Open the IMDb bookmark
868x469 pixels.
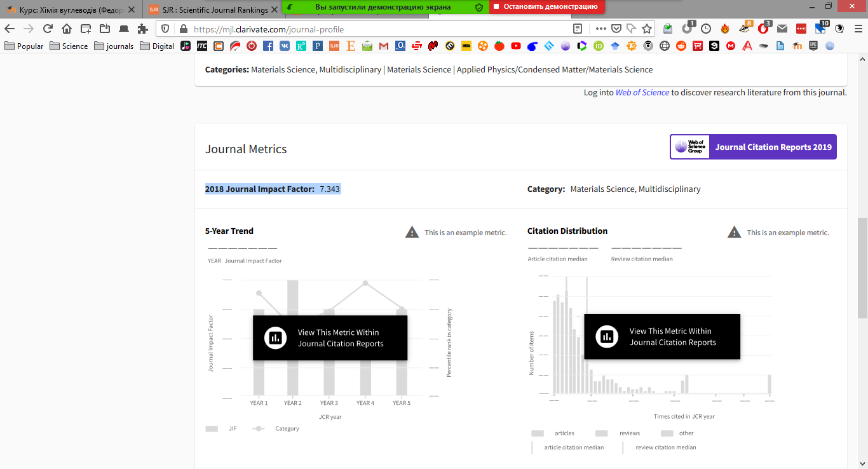click(x=466, y=46)
